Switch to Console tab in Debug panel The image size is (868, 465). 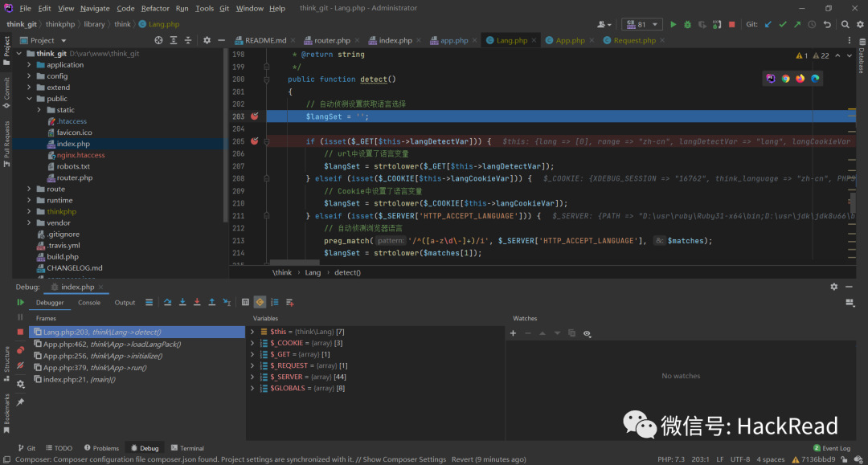[x=89, y=303]
